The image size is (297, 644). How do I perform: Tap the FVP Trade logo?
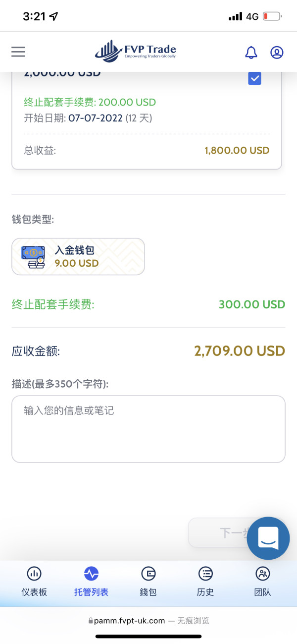(x=136, y=51)
